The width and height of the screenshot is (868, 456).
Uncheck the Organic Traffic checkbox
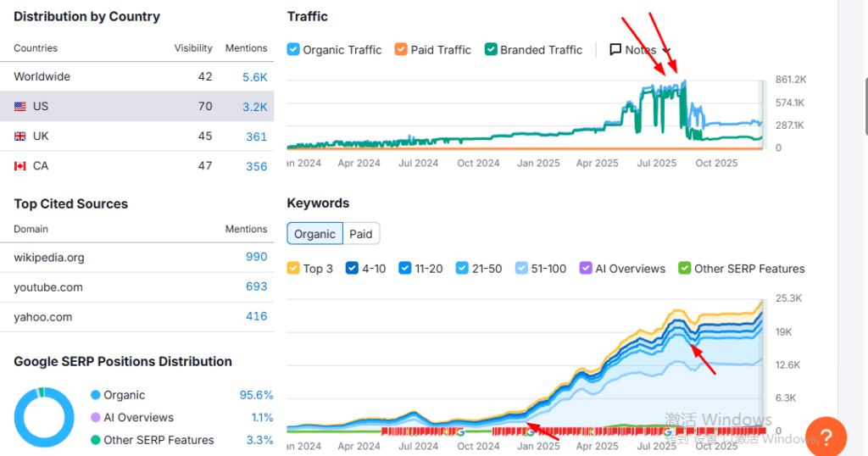293,50
